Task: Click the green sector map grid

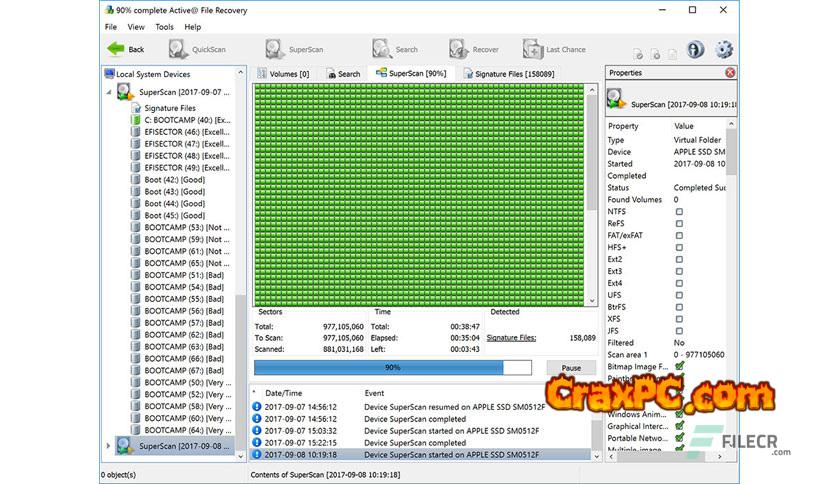Action: [x=419, y=195]
